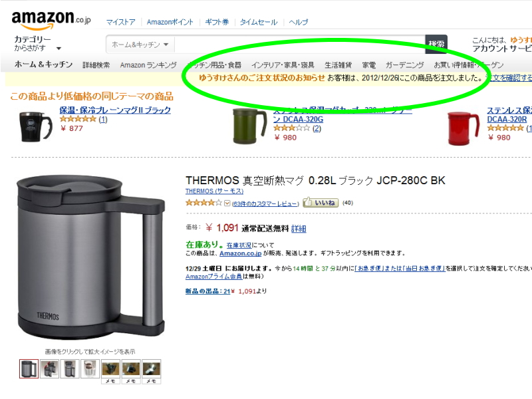Click the THERMOS (サーモス) brand link
The image size is (532, 399).
[x=214, y=192]
